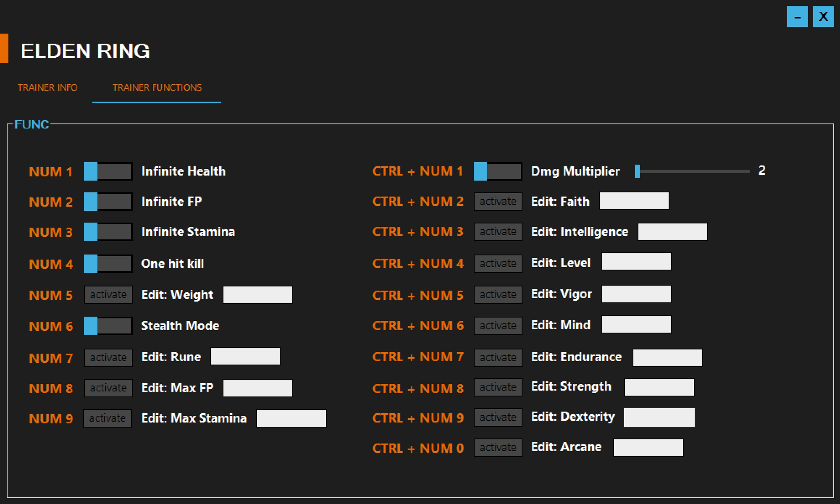The image size is (840, 504).
Task: Click the Edit: Max FP input field
Action: tap(258, 388)
